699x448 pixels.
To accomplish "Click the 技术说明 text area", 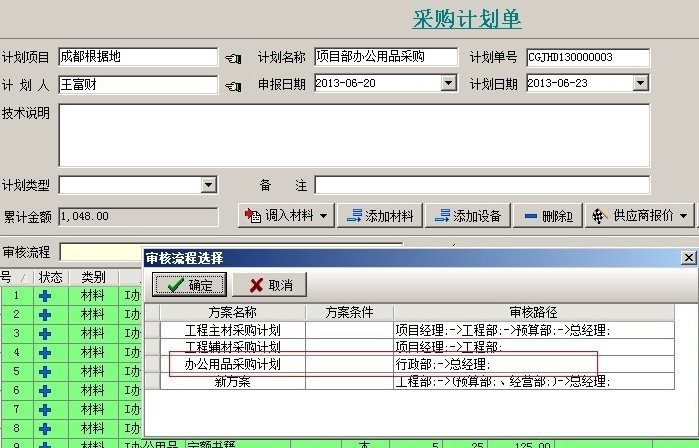I will 353,135.
